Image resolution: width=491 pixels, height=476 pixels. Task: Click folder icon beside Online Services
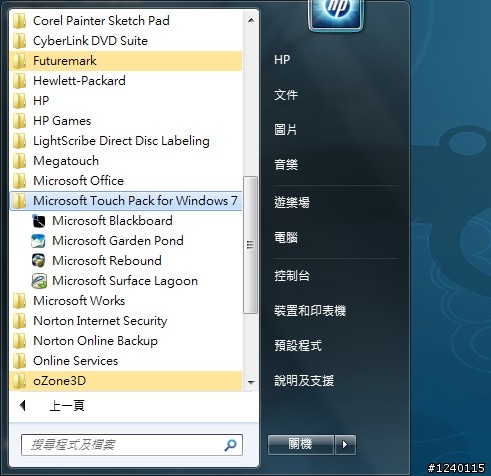tap(19, 361)
